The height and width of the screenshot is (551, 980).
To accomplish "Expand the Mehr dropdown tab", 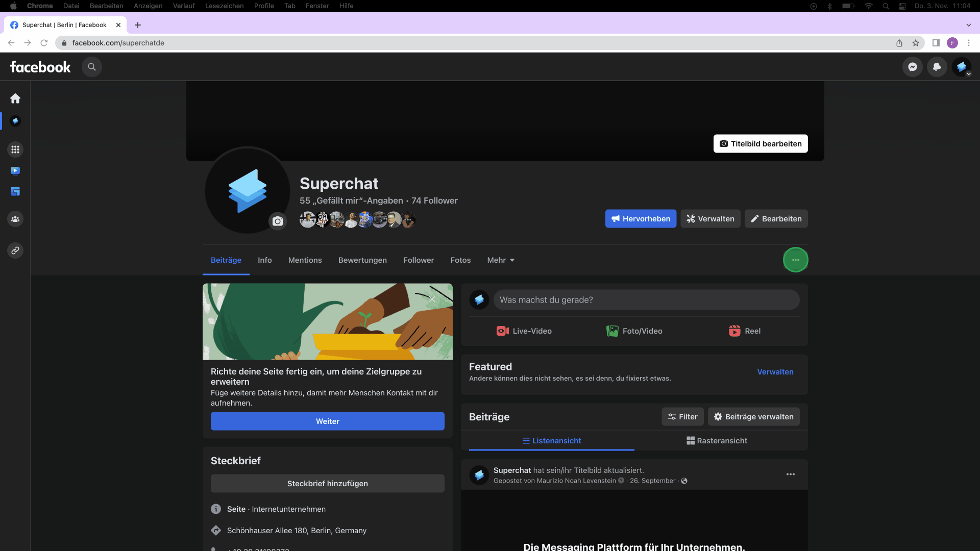I will click(x=500, y=260).
